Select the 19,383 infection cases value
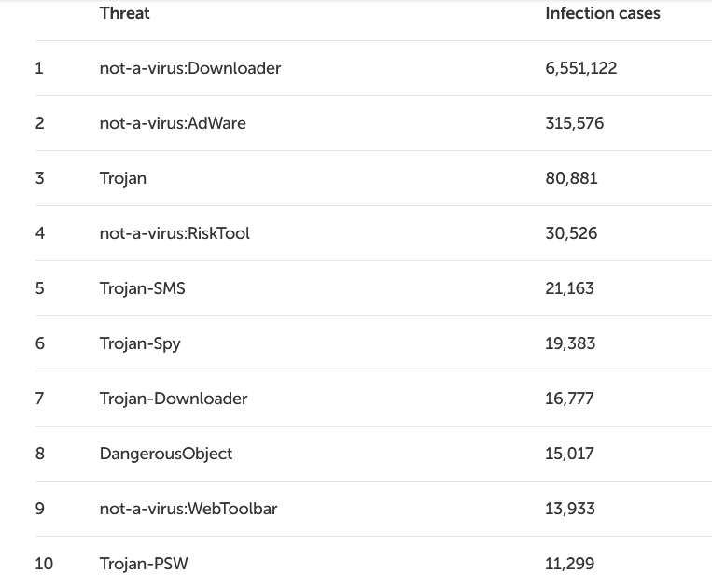The width and height of the screenshot is (712, 588). 570,343
